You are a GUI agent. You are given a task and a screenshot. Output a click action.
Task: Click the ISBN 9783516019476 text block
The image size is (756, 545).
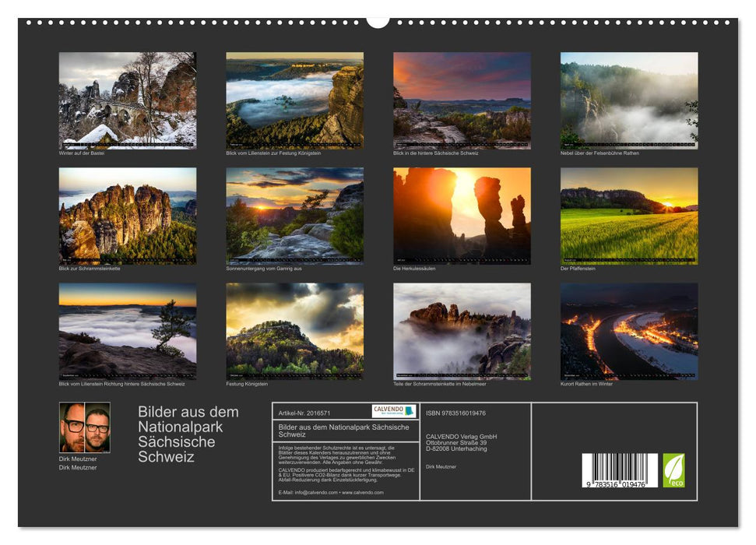coord(455,413)
